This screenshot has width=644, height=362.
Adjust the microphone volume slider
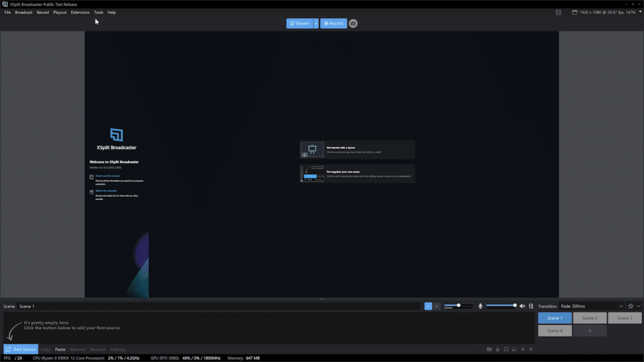(501, 305)
